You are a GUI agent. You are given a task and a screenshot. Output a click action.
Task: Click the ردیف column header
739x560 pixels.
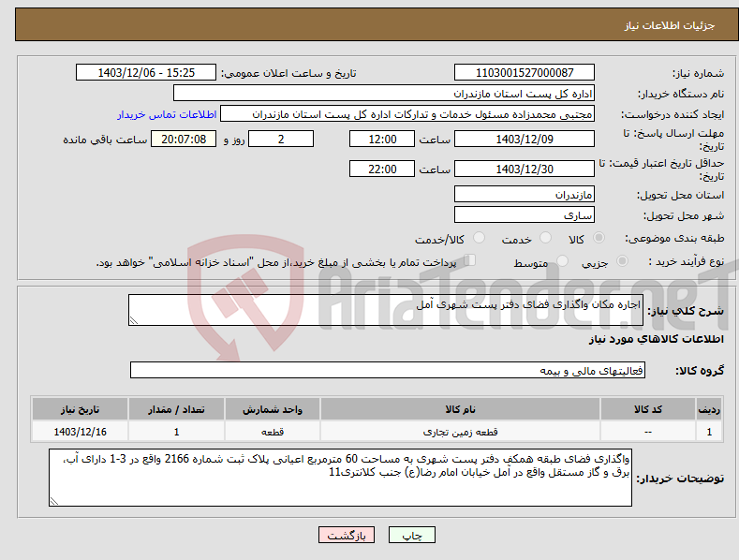709,409
